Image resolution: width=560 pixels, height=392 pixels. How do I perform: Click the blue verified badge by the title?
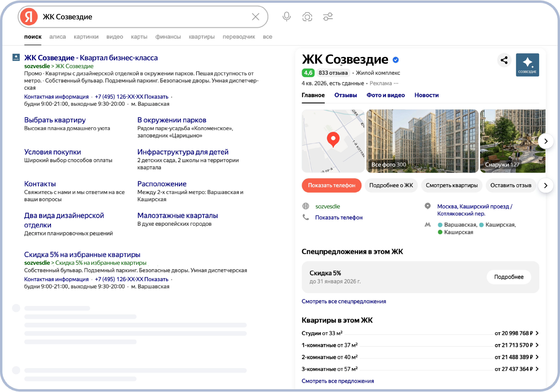point(396,60)
